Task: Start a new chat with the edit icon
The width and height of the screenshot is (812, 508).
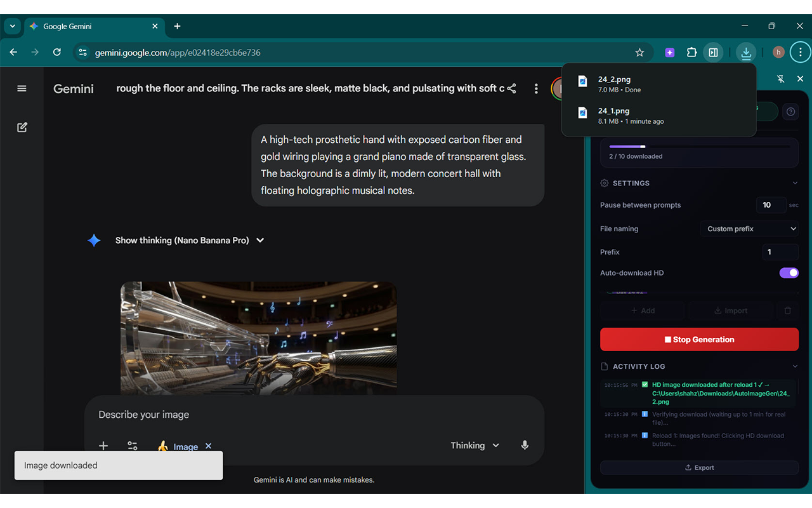Action: coord(22,128)
